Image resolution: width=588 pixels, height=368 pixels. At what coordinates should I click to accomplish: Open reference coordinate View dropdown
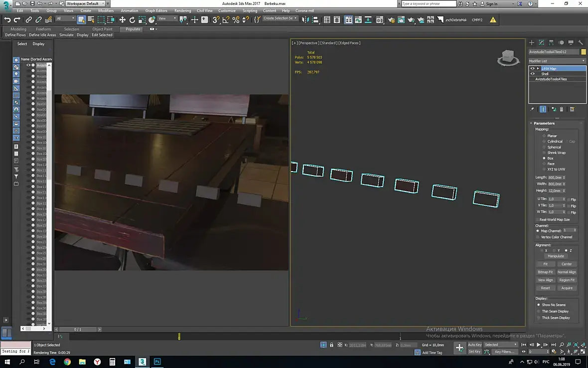pyautogui.click(x=167, y=18)
